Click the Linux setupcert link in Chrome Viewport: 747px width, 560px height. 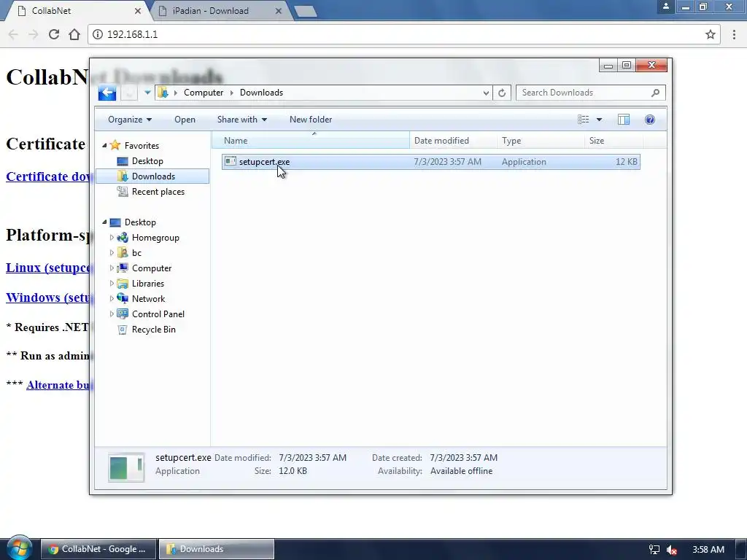pos(47,268)
